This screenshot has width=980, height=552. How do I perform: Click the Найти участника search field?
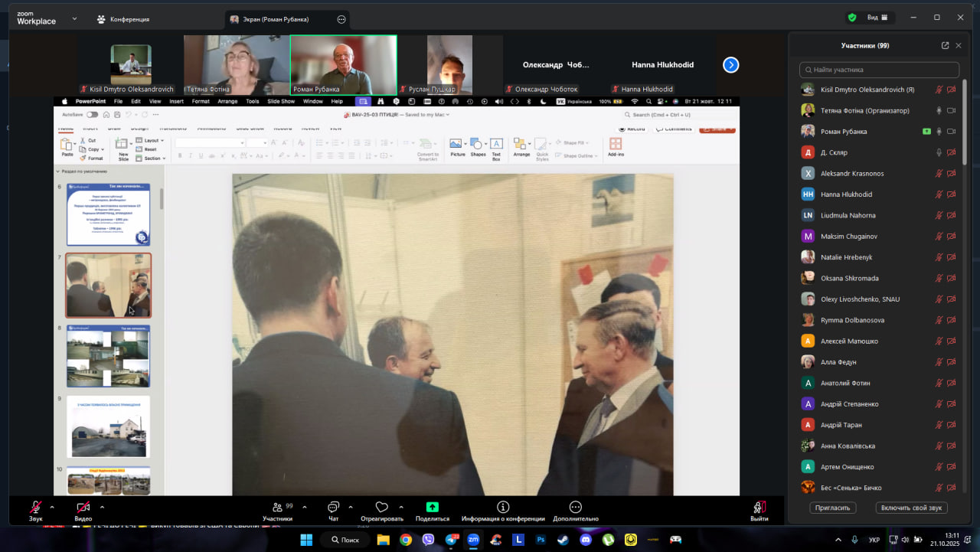(x=879, y=70)
